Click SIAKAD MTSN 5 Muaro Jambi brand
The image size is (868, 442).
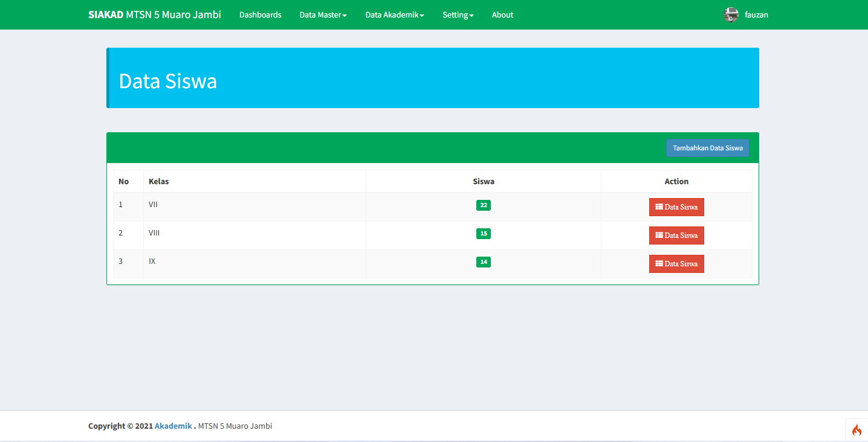pos(154,15)
